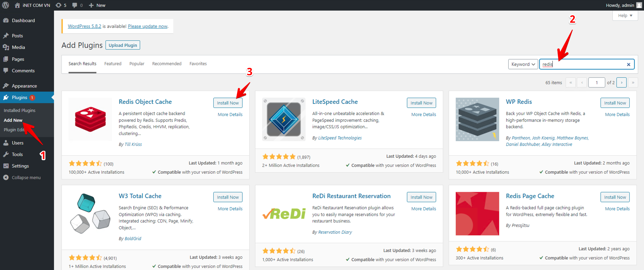Click the Plugins plug icon

(x=6, y=97)
